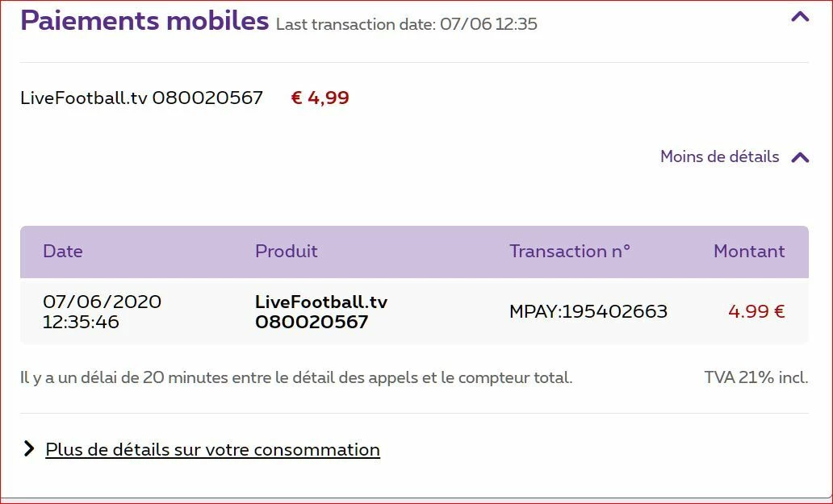Image resolution: width=833 pixels, height=504 pixels.
Task: Click the LiveFootball.tv 080020567 summary line
Action: [141, 98]
